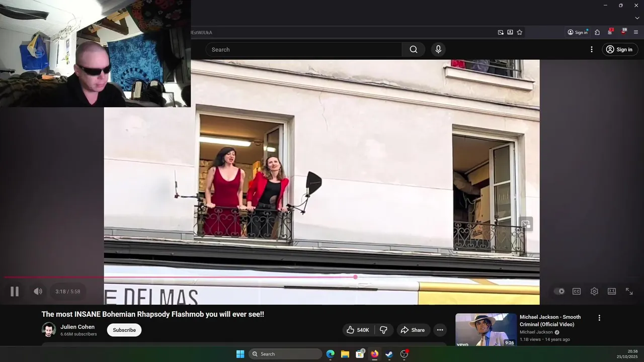644x362 pixels.
Task: Share the video
Action: click(413, 330)
